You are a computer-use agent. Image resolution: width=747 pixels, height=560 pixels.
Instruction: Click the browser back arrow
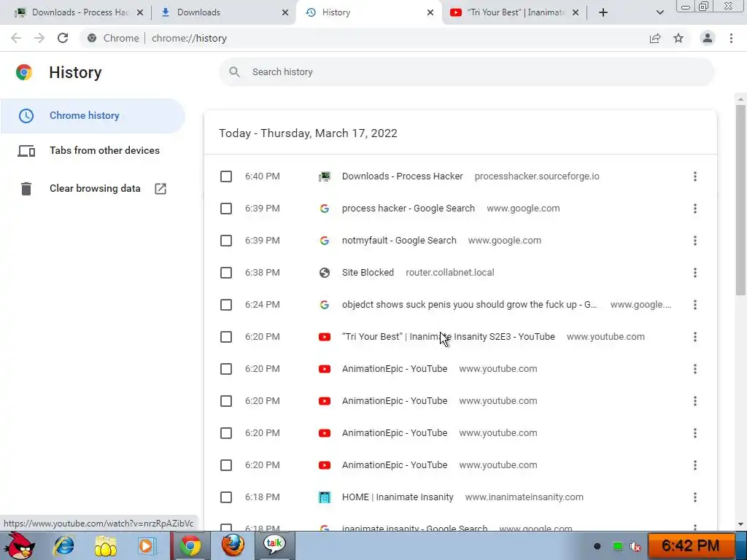(x=16, y=38)
